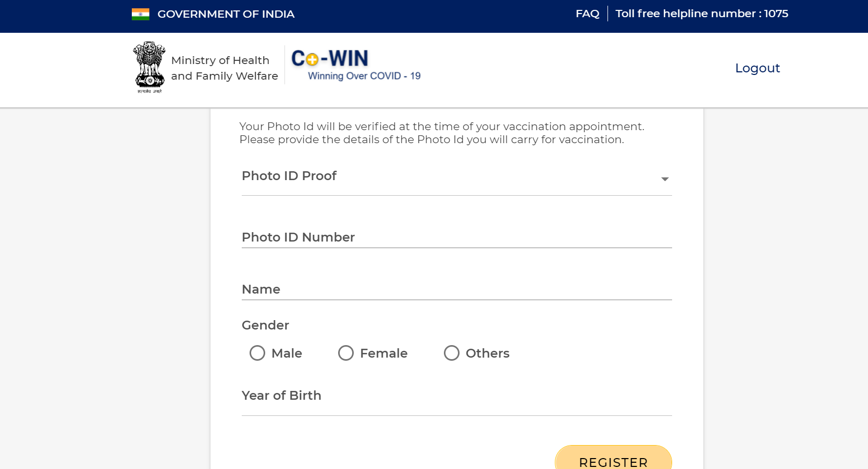This screenshot has height=469, width=868.
Task: Click the Winning Over COVID-19 tagline
Action: point(364,76)
